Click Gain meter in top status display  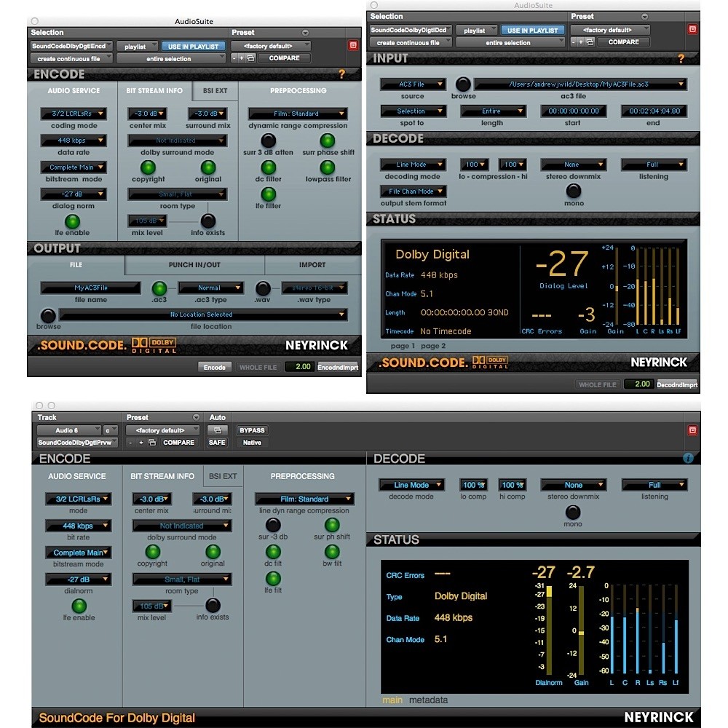[x=617, y=286]
